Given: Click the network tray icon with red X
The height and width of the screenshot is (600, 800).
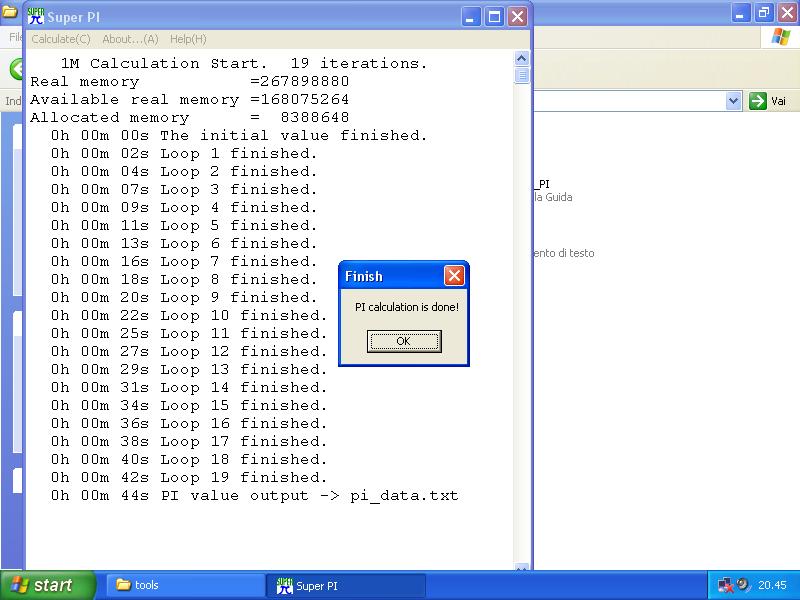Looking at the screenshot, I should point(725,585).
